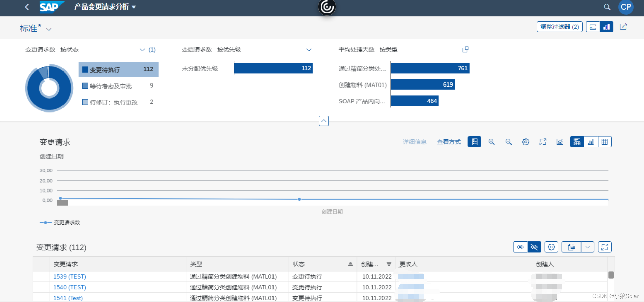Expand the 变更请求数 - 按优先级 filter dropdown
The height and width of the screenshot is (302, 644).
(309, 50)
